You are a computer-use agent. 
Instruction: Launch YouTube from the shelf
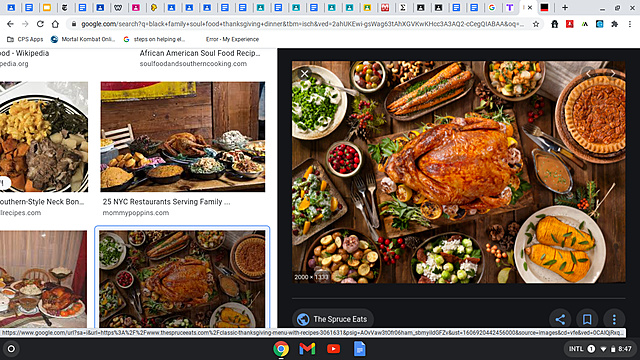[x=333, y=349]
